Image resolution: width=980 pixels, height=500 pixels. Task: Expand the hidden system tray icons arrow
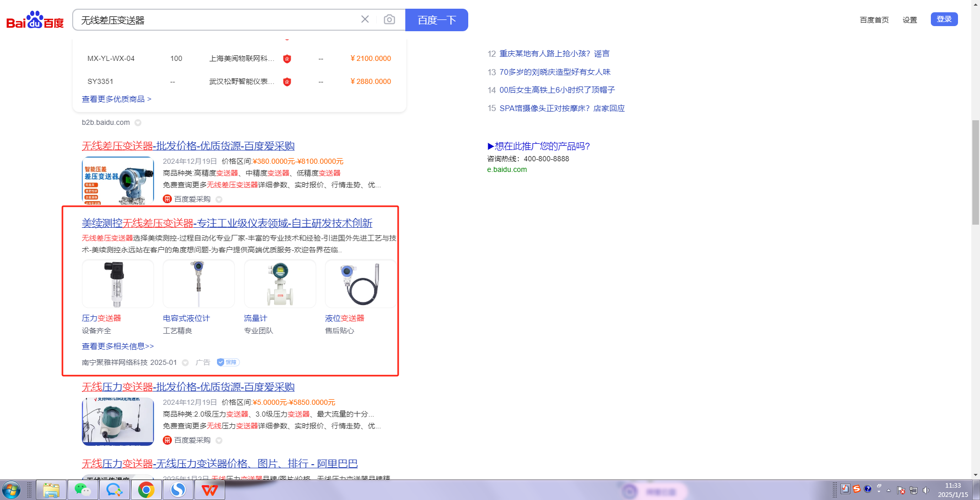point(888,490)
